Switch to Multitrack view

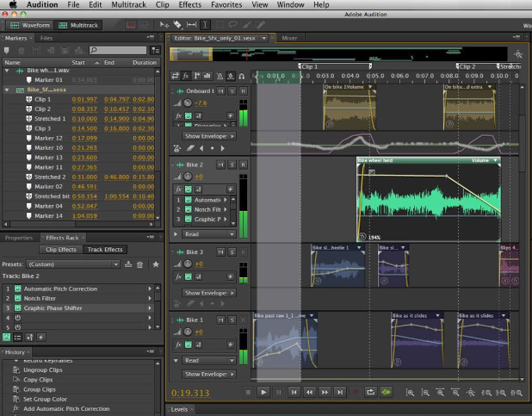click(x=78, y=25)
